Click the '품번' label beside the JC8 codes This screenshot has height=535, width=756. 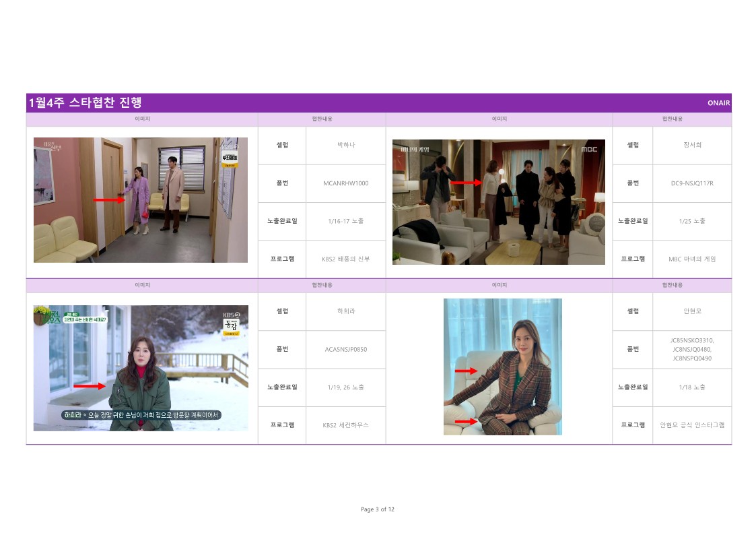tap(633, 349)
